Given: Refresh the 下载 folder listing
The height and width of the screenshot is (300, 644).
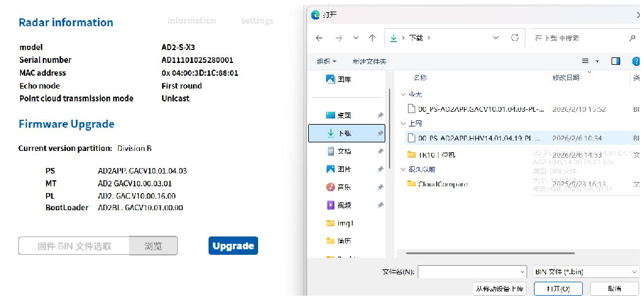Looking at the screenshot, I should 514,38.
